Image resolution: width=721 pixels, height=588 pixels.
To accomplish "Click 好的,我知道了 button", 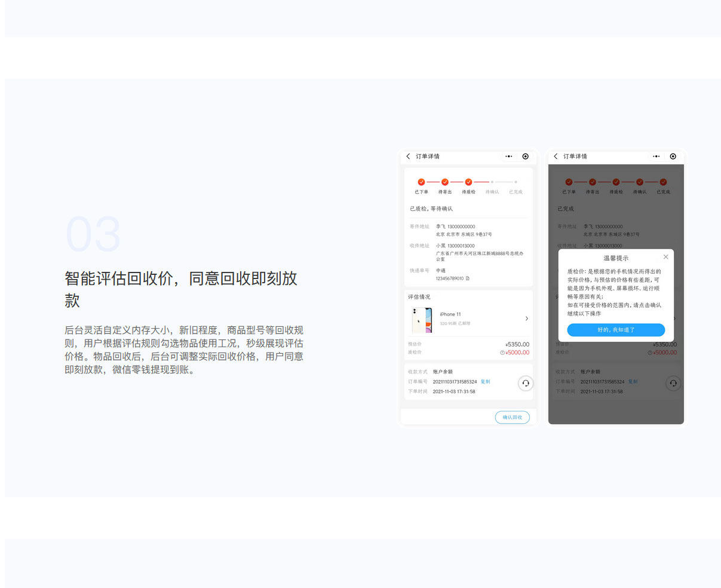I will pos(616,330).
